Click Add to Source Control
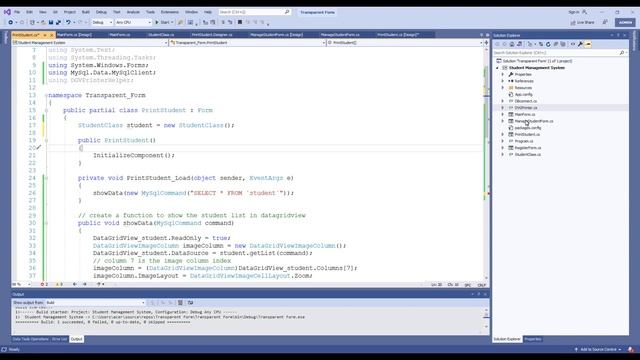 598,349
